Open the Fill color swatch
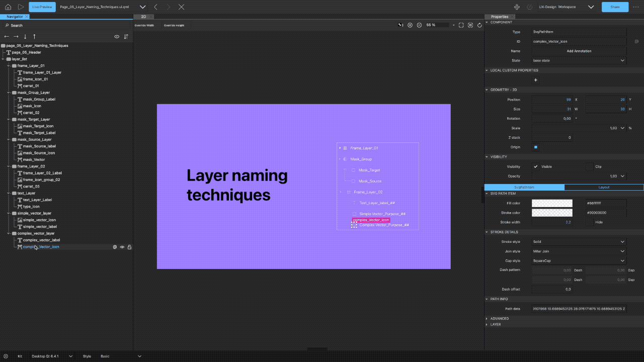 pos(552,203)
